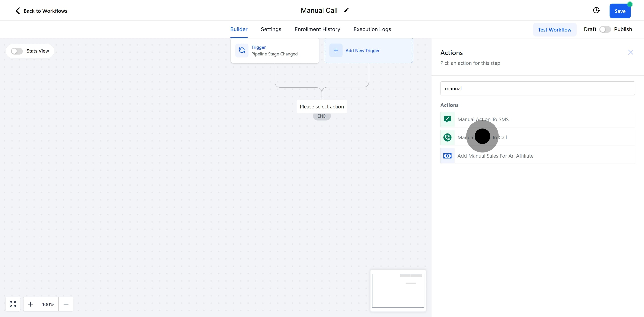This screenshot has height=317, width=644.
Task: Click the affiliate sales money icon
Action: click(447, 156)
